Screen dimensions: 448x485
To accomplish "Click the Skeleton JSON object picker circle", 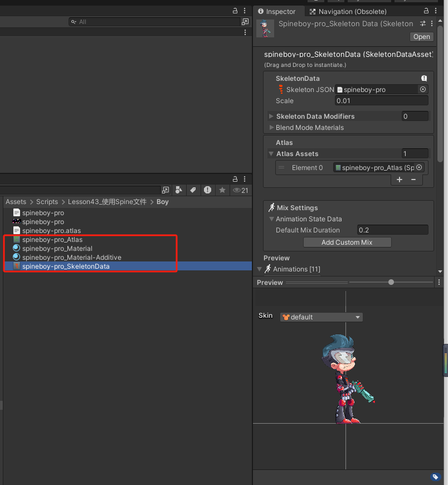I will [x=423, y=89].
